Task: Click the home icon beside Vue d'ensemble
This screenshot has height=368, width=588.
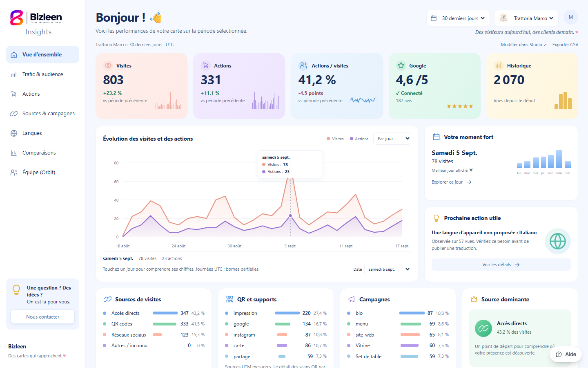Action: coord(14,55)
